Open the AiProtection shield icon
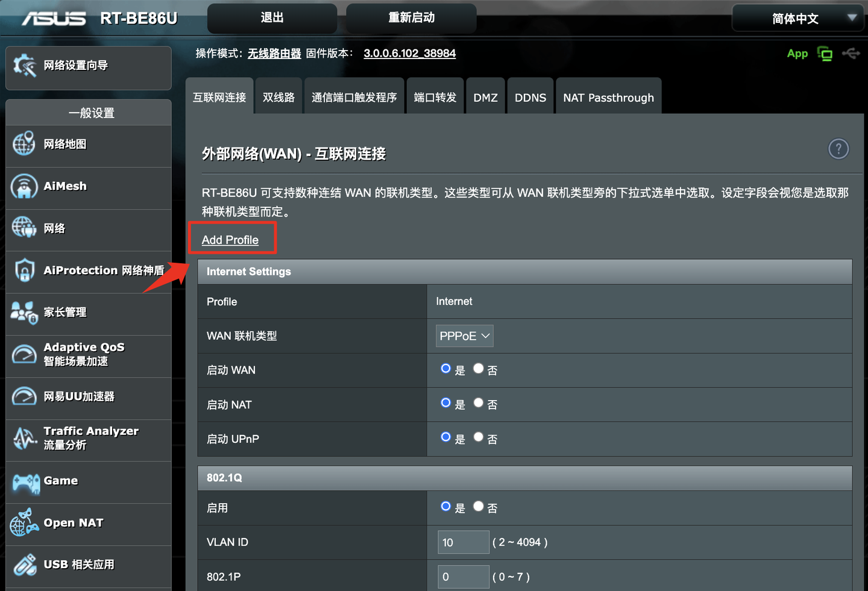 (25, 270)
